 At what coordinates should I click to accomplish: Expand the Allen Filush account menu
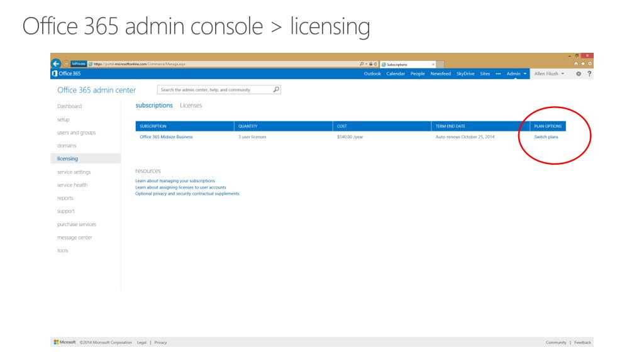(x=549, y=74)
